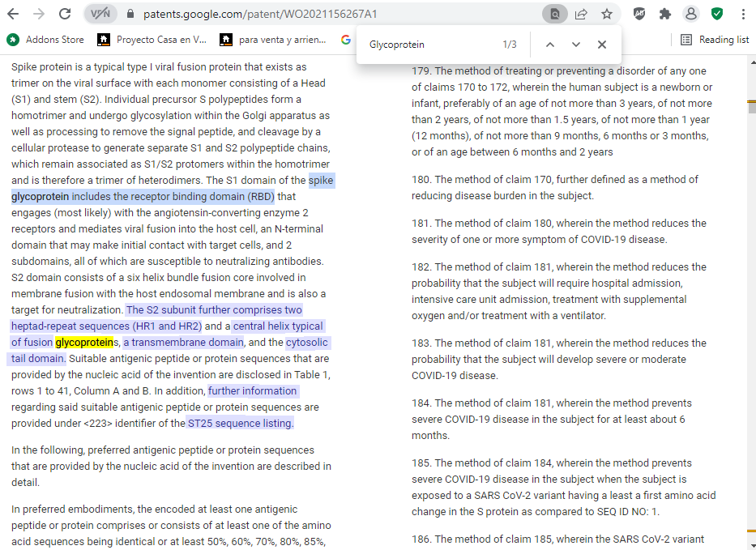Open the Addons Store bookmark
The height and width of the screenshot is (550, 756).
(45, 39)
